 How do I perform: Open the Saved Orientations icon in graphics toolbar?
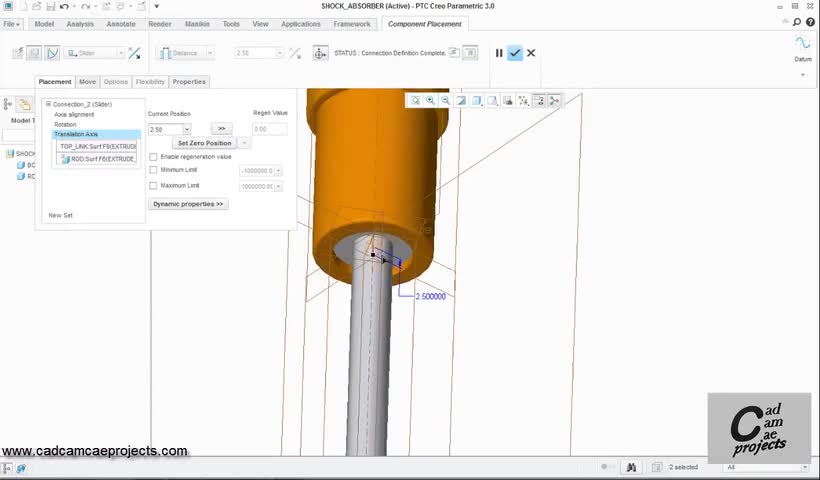(x=493, y=100)
